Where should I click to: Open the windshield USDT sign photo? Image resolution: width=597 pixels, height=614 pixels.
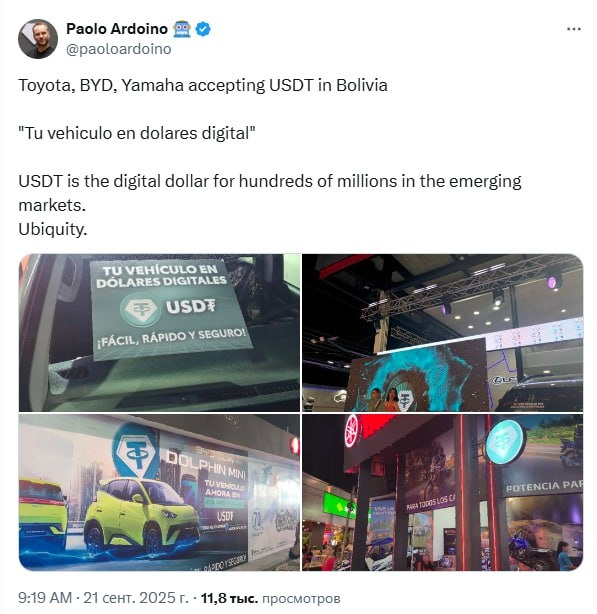159,332
